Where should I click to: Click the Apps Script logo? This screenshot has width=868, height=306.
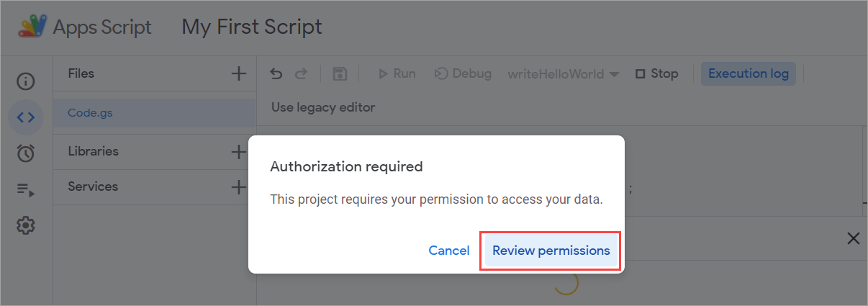point(33,27)
